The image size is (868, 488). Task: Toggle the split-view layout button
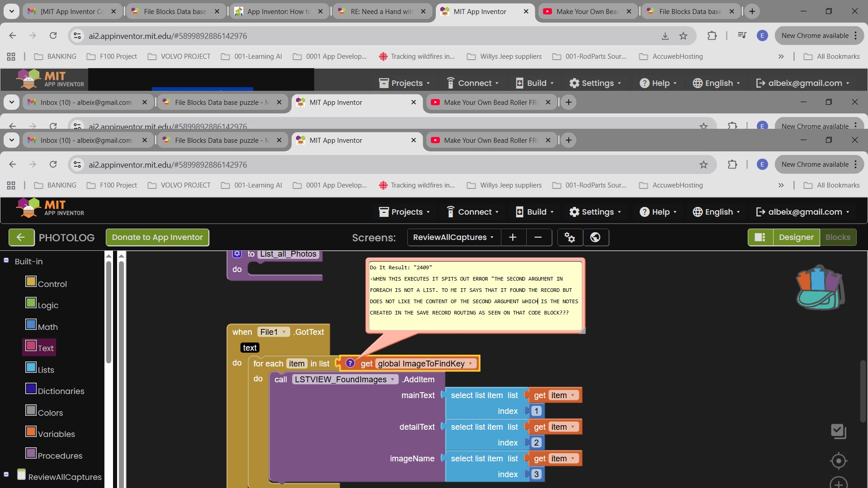760,237
